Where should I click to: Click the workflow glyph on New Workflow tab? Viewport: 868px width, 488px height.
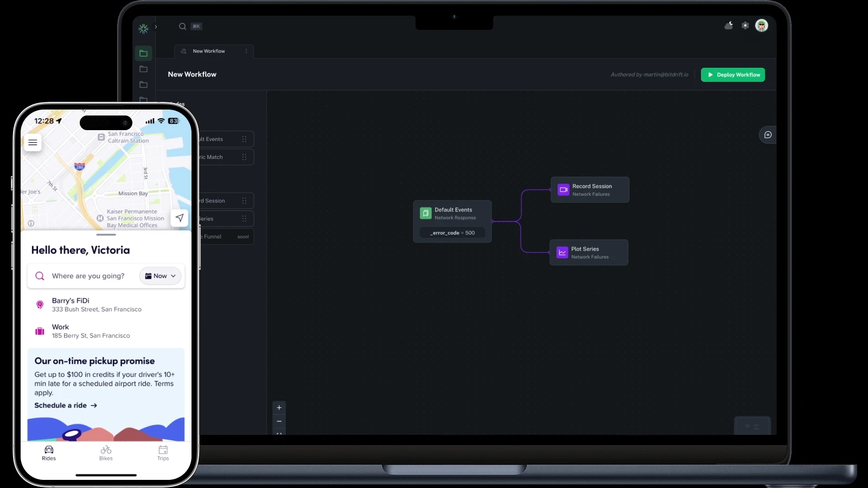pos(183,51)
